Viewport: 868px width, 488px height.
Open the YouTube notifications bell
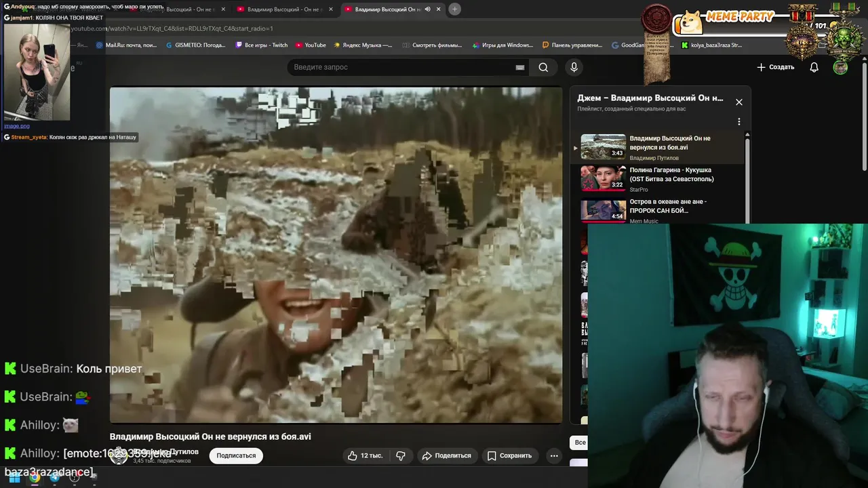(x=814, y=67)
